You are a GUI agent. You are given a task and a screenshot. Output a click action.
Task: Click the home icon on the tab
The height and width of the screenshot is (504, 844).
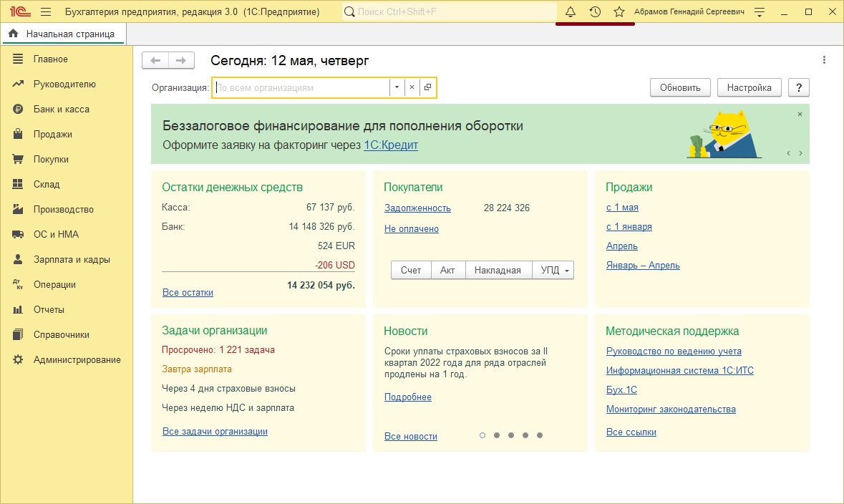(x=12, y=33)
